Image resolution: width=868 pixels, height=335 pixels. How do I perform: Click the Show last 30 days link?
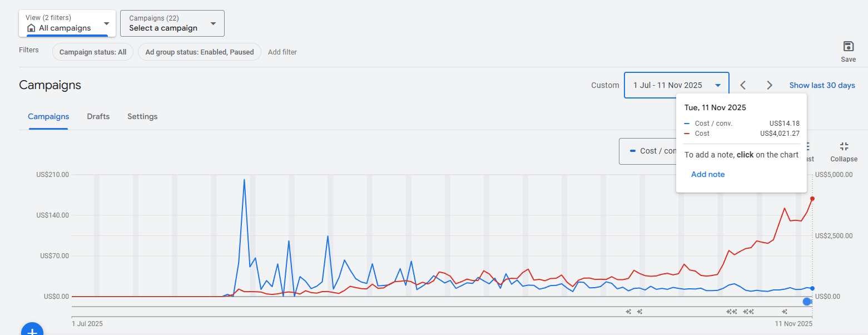pyautogui.click(x=822, y=85)
